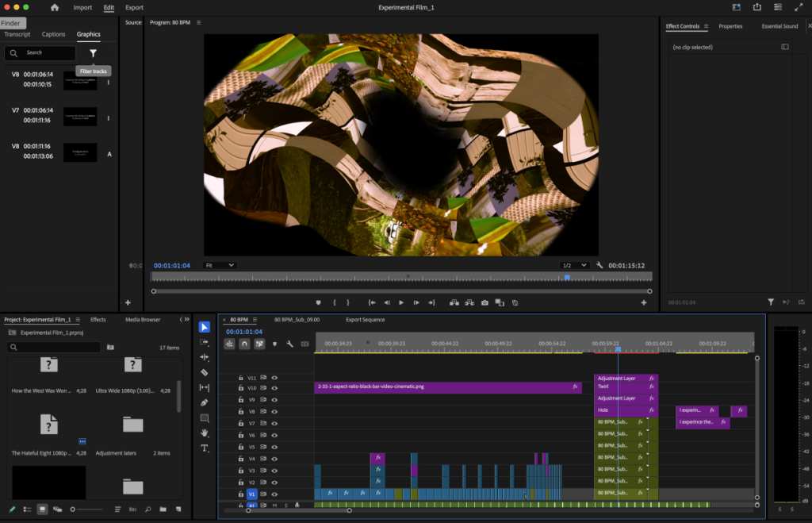Open the Fit zoom level dropdown

[220, 265]
